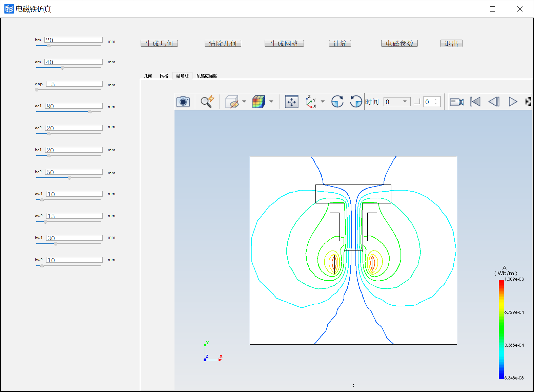Step back one animation frame
The height and width of the screenshot is (392, 534).
coord(494,102)
